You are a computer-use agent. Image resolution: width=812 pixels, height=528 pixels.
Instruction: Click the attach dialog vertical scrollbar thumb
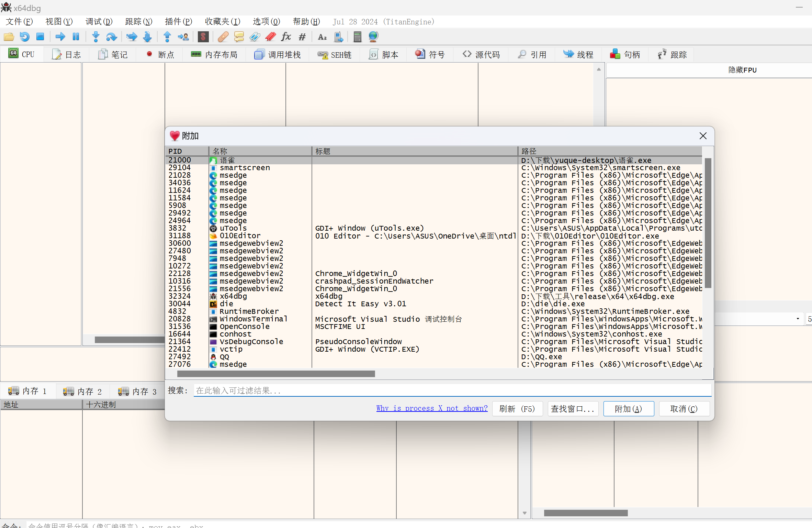point(708,223)
